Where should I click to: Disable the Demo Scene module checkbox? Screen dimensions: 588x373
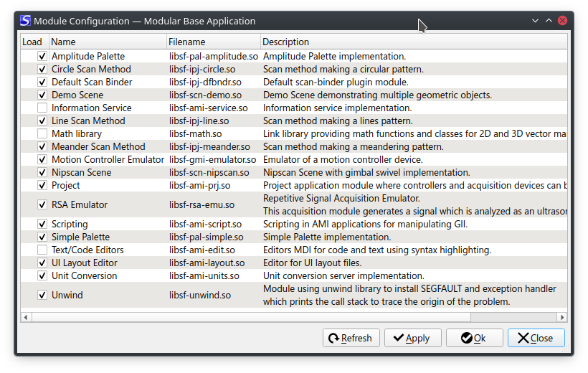pos(42,95)
